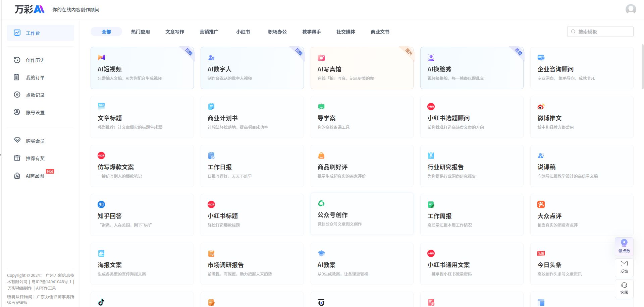The height and width of the screenshot is (307, 644).
Task: Switch to 职场办公 tab
Action: (277, 32)
